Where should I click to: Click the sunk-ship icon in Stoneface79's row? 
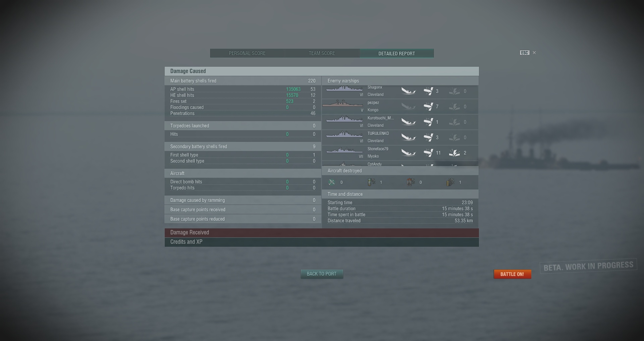(409, 153)
